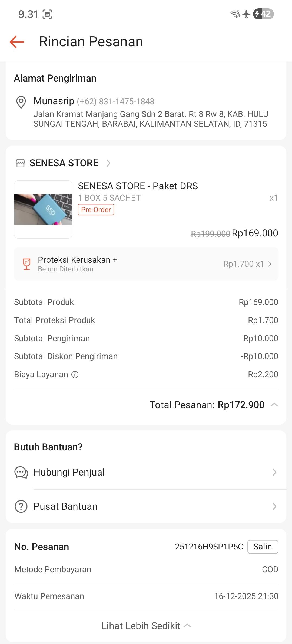Screen dimensions: 292x644
Task: Tap the delivery address text
Action: click(x=151, y=119)
